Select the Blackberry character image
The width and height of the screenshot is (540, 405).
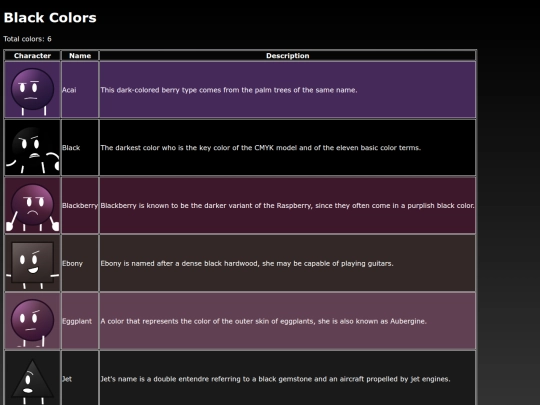point(32,206)
